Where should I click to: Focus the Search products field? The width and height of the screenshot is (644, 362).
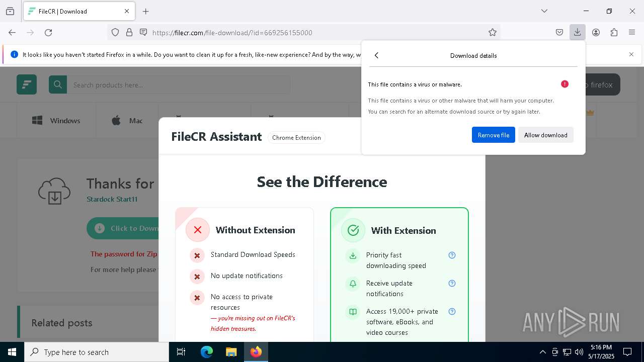tap(179, 84)
